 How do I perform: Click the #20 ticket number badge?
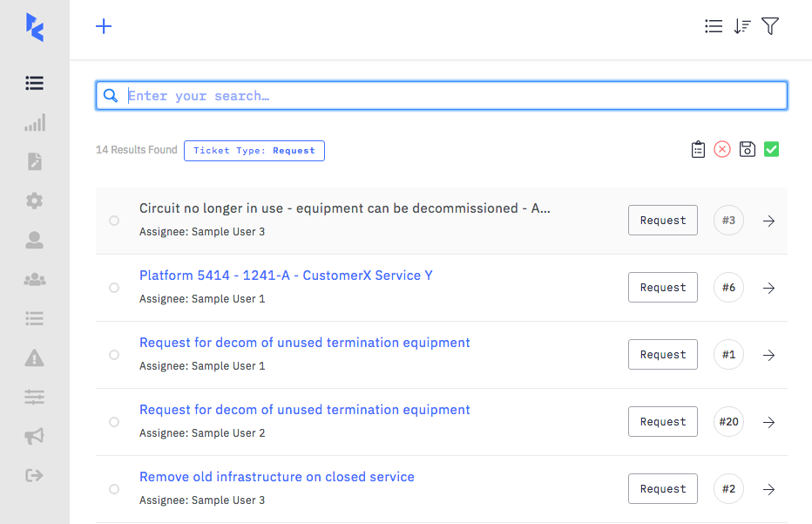point(728,421)
